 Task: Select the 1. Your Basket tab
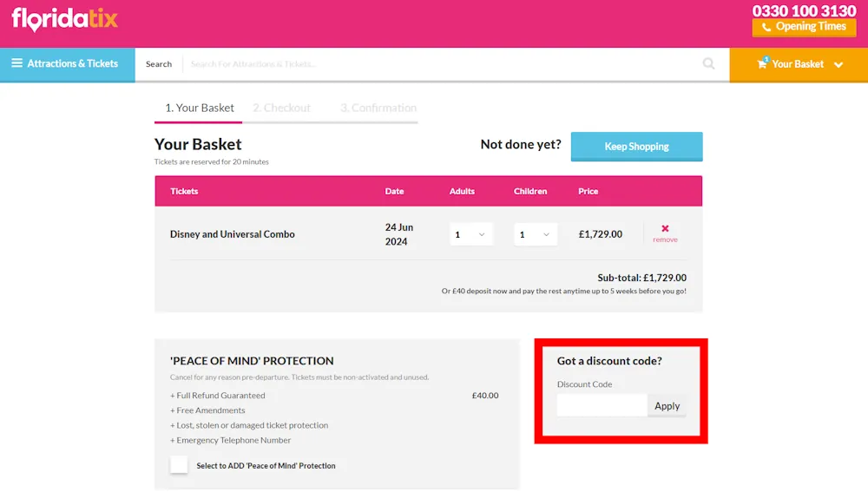point(200,108)
